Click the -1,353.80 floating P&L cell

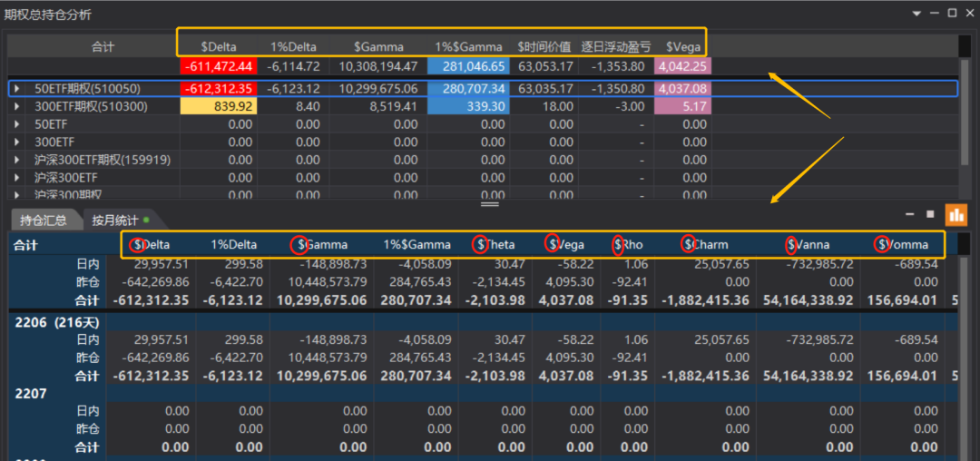point(618,66)
